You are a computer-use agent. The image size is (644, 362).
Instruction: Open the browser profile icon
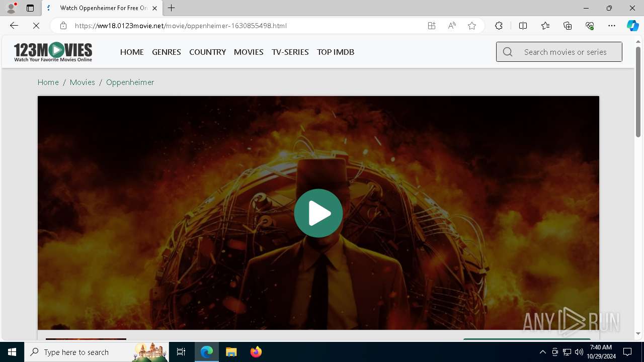pyautogui.click(x=11, y=8)
